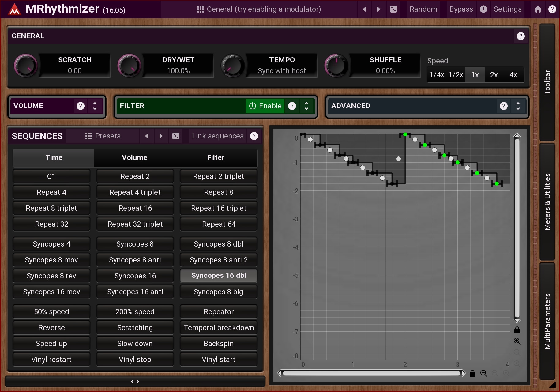The image size is (560, 392).
Task: Open the Presets list in Sequences
Action: 103,136
